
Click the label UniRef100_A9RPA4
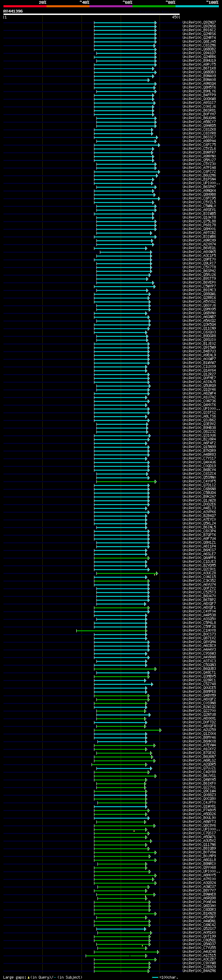(x=199, y=141)
